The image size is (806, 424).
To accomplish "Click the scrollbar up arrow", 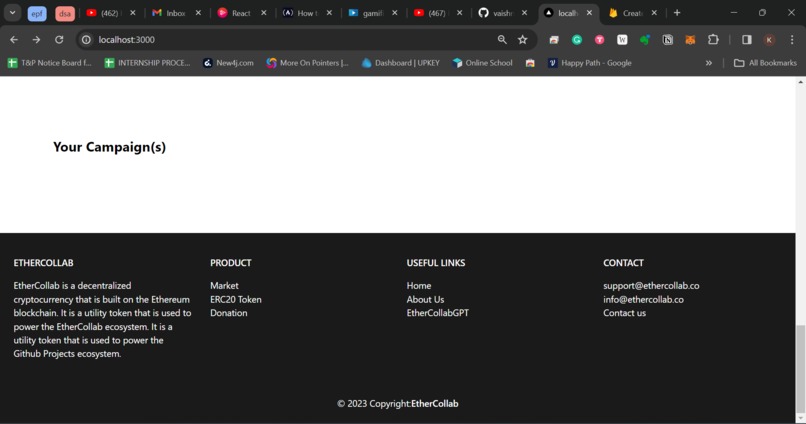I will pyautogui.click(x=800, y=82).
